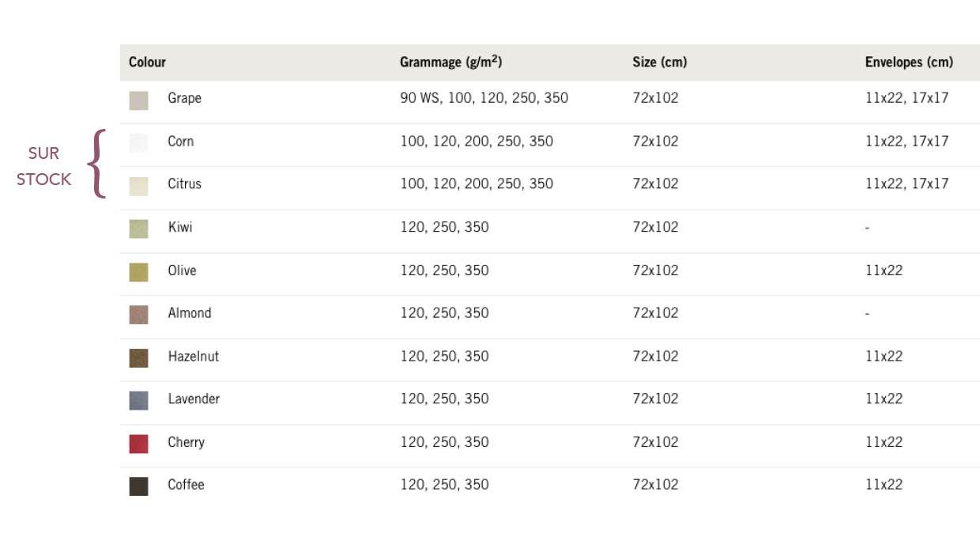Choose the Hazelnut brown swatch
The width and height of the screenshot is (980, 537).
138,358
